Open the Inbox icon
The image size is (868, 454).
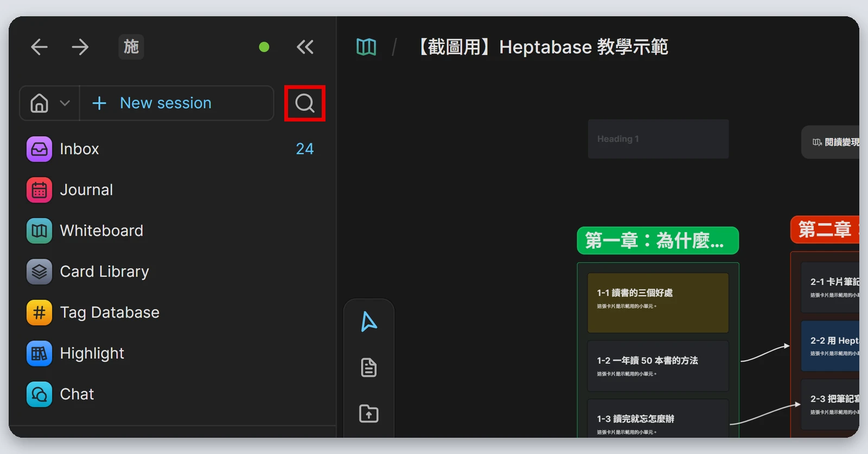(x=40, y=149)
